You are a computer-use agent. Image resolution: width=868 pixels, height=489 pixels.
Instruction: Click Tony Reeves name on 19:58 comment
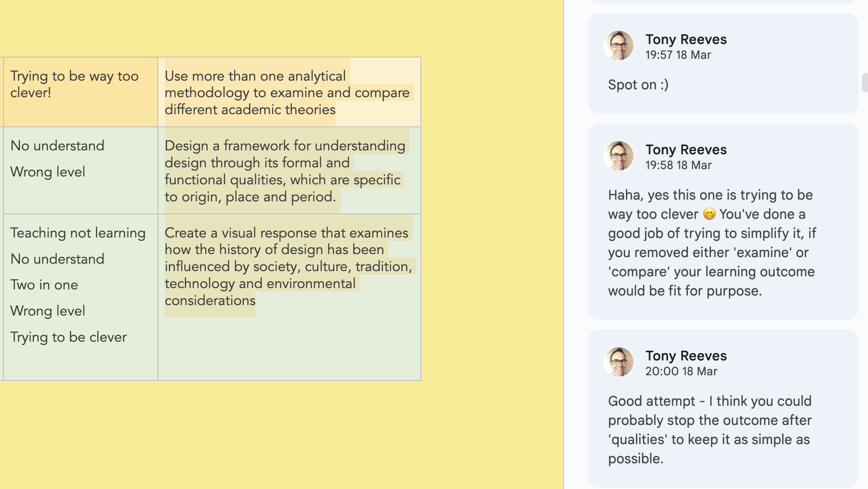[x=686, y=149]
